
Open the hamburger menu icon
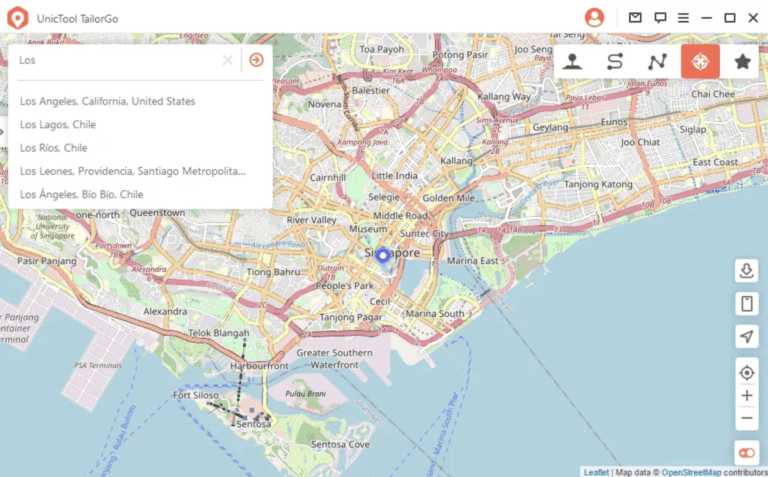683,18
